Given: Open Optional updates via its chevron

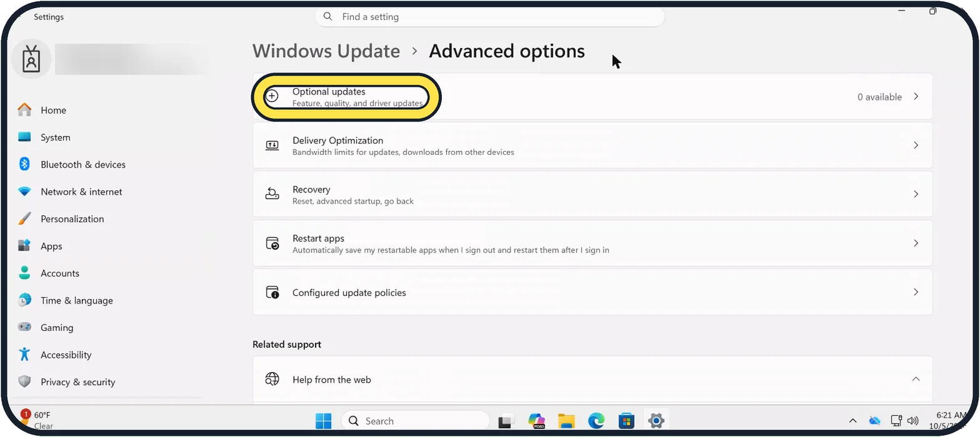Looking at the screenshot, I should 916,96.
